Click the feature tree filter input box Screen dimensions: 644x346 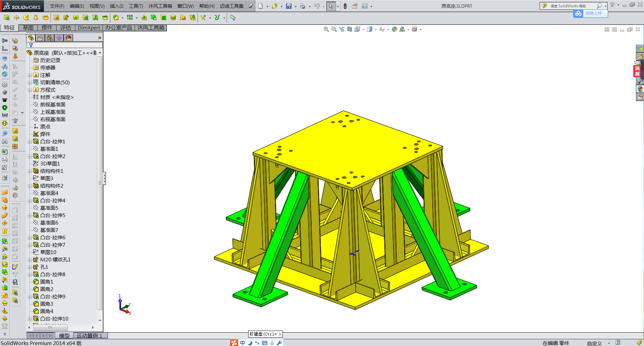[64, 45]
